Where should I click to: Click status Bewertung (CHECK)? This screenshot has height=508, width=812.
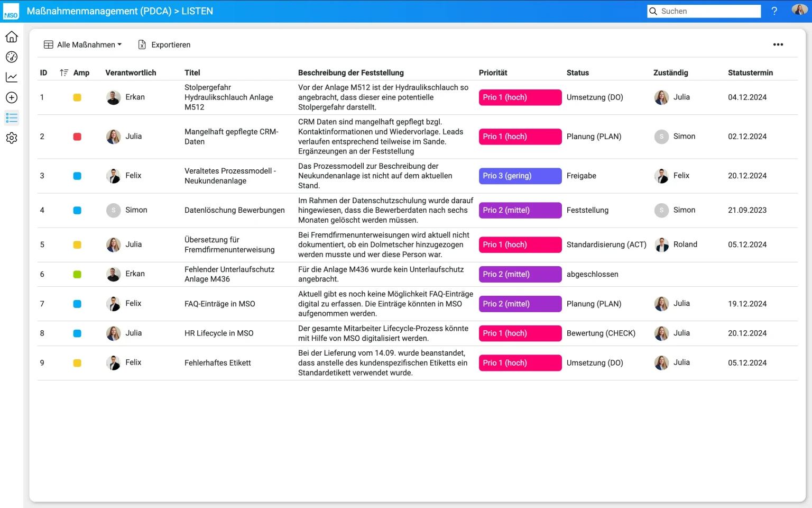pyautogui.click(x=601, y=333)
